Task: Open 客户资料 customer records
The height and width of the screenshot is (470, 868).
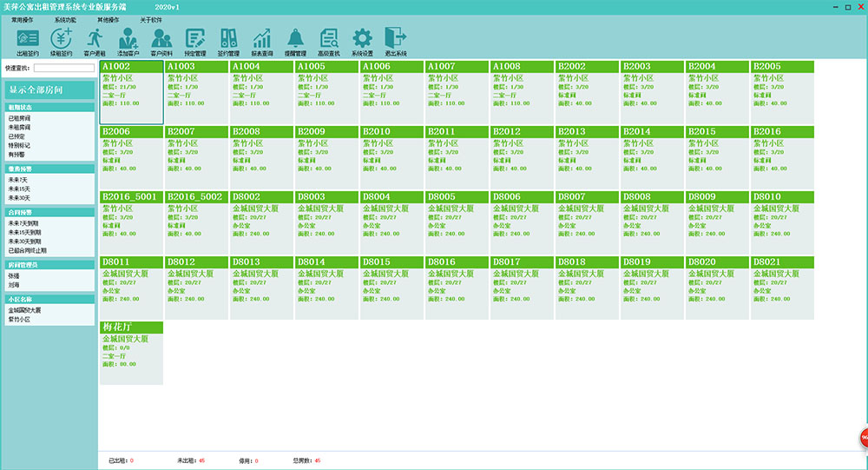Action: 161,41
